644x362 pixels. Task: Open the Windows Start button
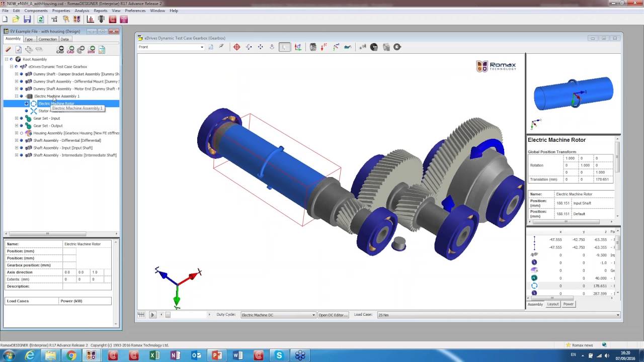click(x=9, y=355)
